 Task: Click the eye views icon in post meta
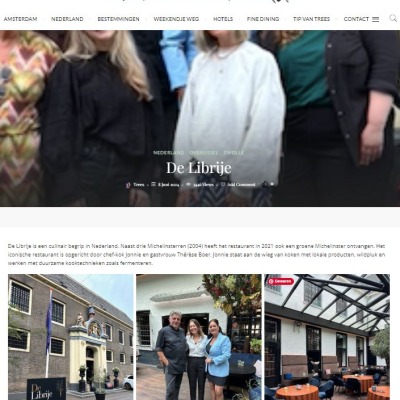click(x=188, y=184)
